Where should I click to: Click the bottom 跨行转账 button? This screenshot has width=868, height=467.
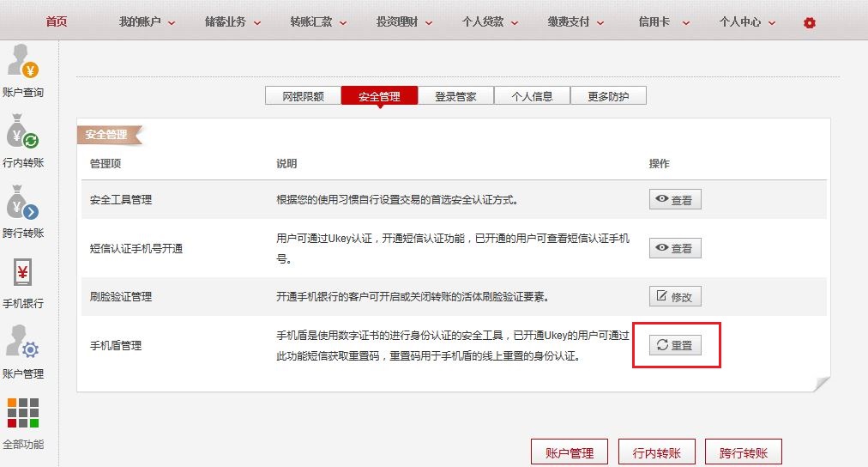(x=744, y=452)
